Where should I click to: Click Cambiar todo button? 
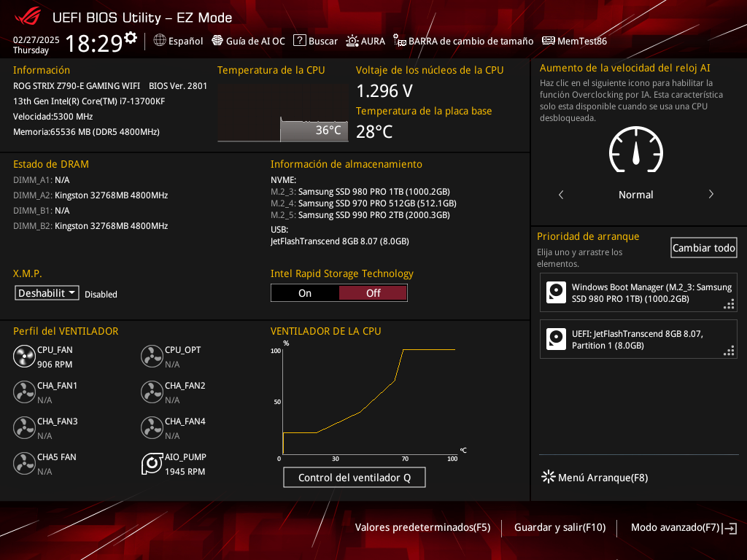click(x=704, y=248)
